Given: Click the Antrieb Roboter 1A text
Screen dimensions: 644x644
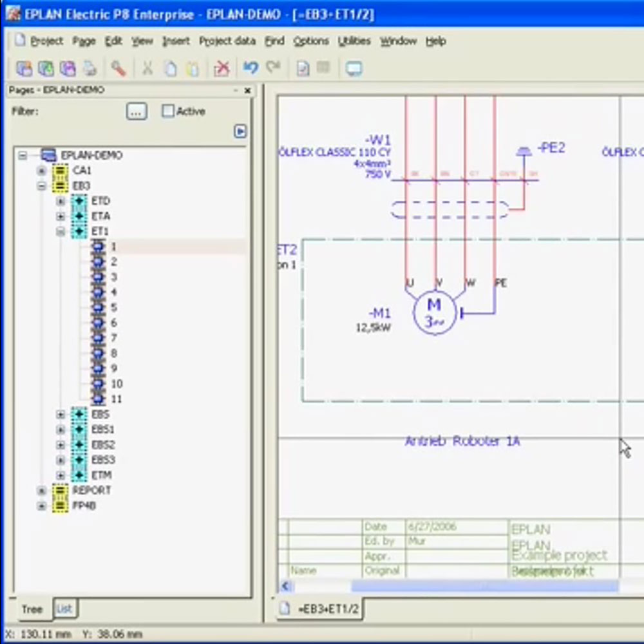Looking at the screenshot, I should [x=462, y=441].
